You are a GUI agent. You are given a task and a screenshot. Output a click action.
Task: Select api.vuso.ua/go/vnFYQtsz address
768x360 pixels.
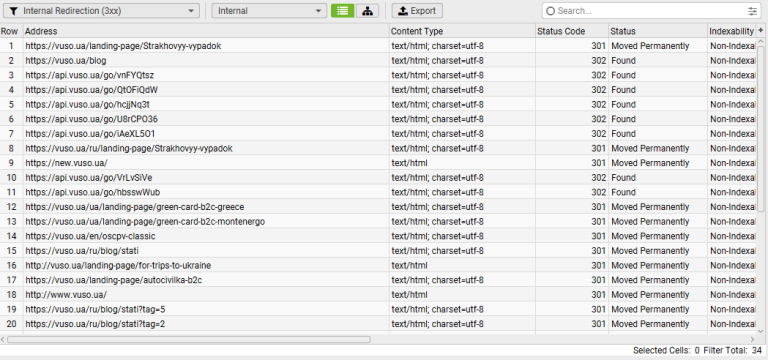tap(206, 75)
